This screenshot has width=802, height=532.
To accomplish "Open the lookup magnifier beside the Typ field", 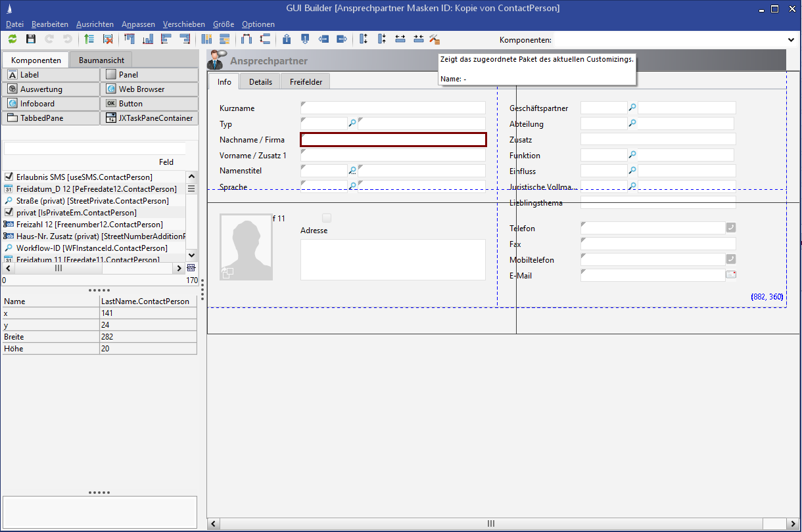I will tap(352, 122).
